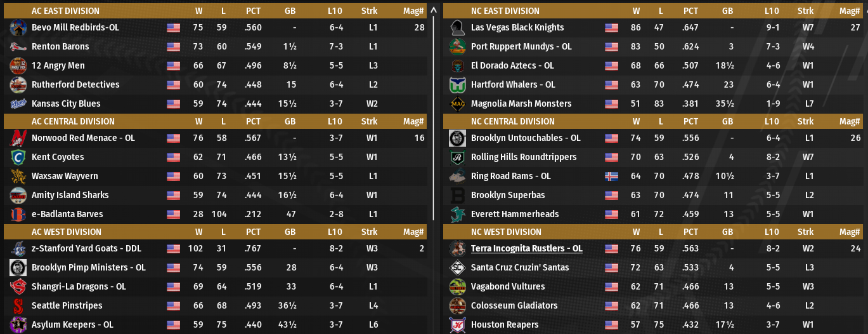Click the Renton Barons team name
868x334 pixels.
pos(60,47)
